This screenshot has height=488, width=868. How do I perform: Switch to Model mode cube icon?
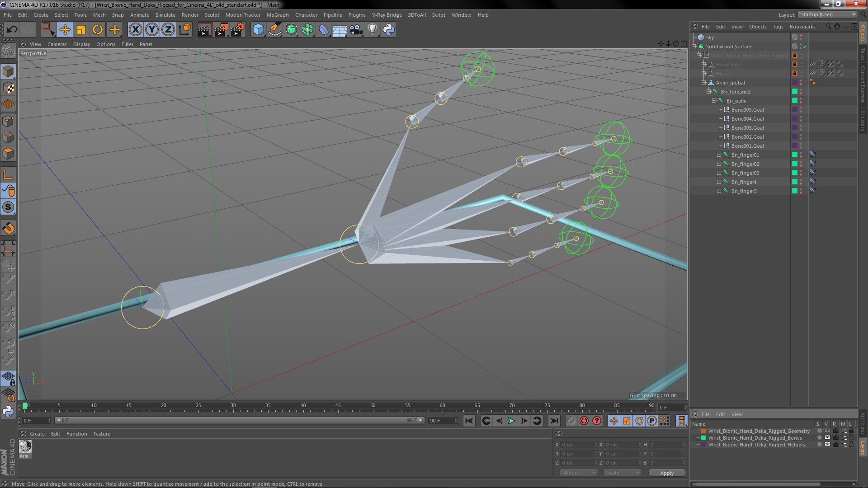pyautogui.click(x=8, y=72)
